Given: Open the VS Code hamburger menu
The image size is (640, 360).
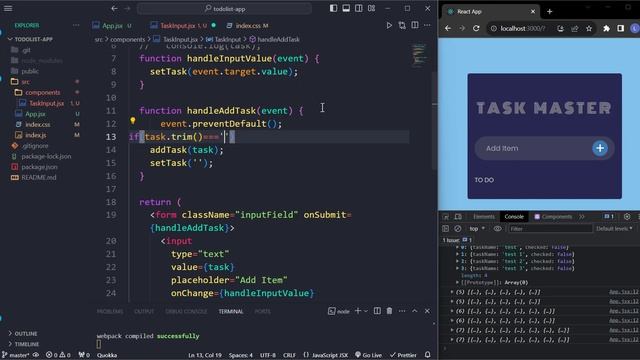Looking at the screenshot, I should click(x=8, y=8).
